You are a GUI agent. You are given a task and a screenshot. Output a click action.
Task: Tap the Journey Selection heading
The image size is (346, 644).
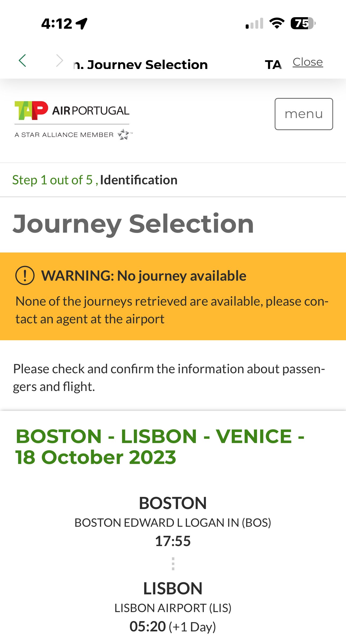(133, 224)
